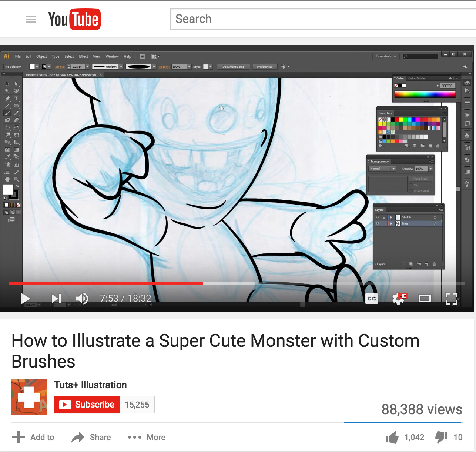This screenshot has height=452, width=476.
Task: Select the Gradient tool
Action: coord(16,150)
